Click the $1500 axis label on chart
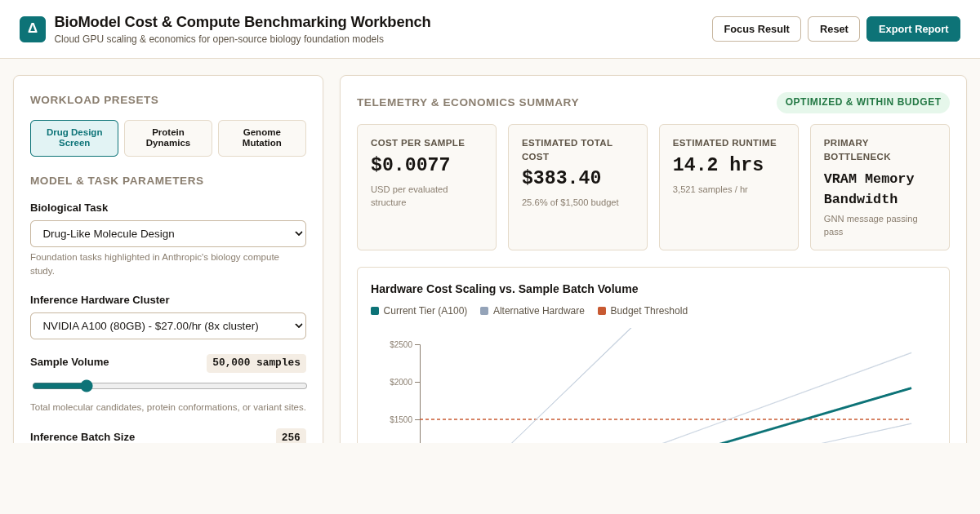Viewport: 980px width, 514px height. (401, 419)
